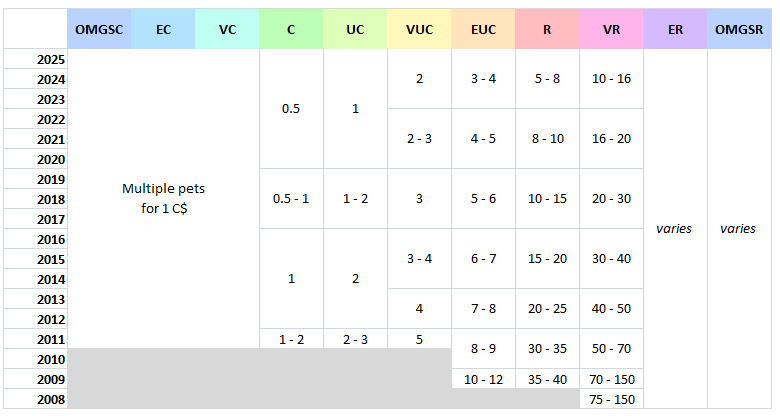Screen dimensions: 780x416
Task: Click the VC column header
Action: (x=227, y=29)
